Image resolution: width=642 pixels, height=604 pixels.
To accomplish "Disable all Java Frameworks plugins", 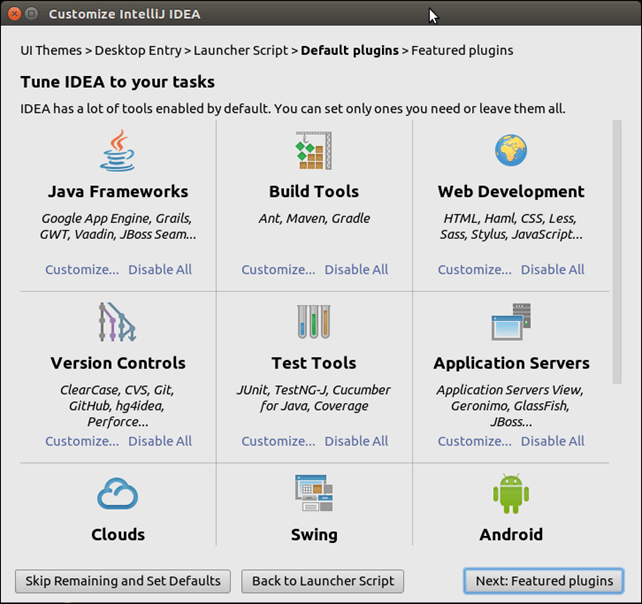I will point(160,269).
